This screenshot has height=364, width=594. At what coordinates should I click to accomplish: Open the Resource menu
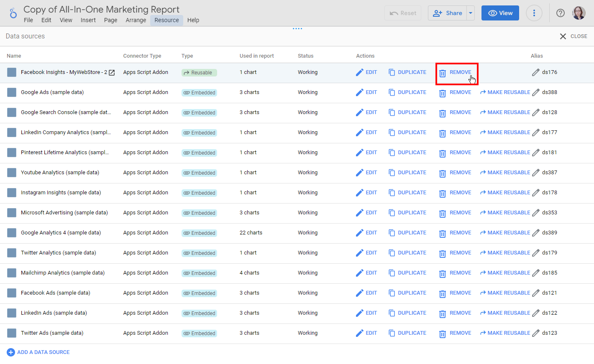[166, 20]
